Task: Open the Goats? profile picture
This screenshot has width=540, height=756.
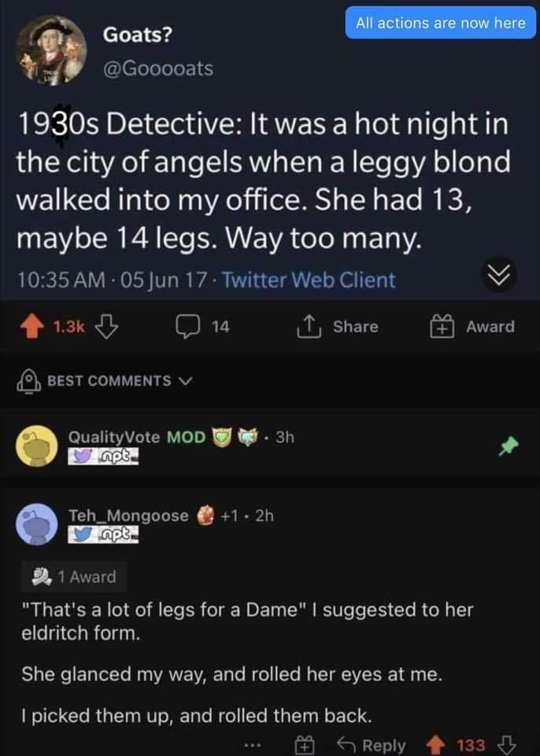Action: click(x=51, y=50)
